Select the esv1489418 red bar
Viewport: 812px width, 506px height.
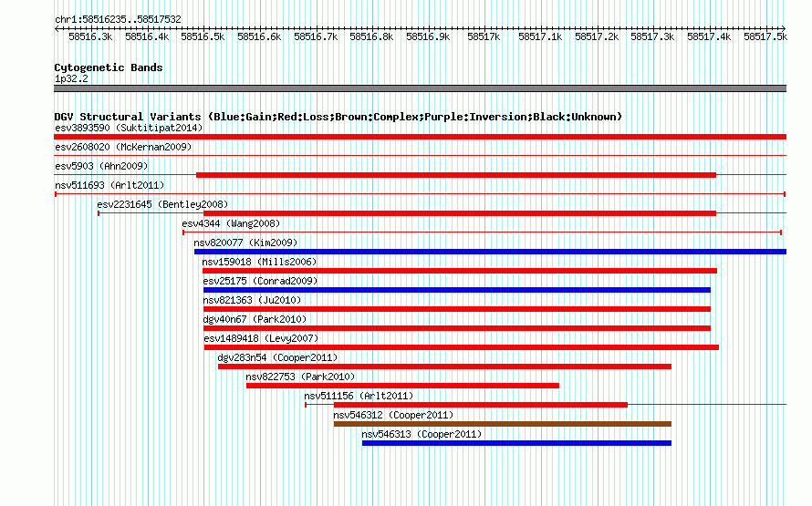point(462,347)
